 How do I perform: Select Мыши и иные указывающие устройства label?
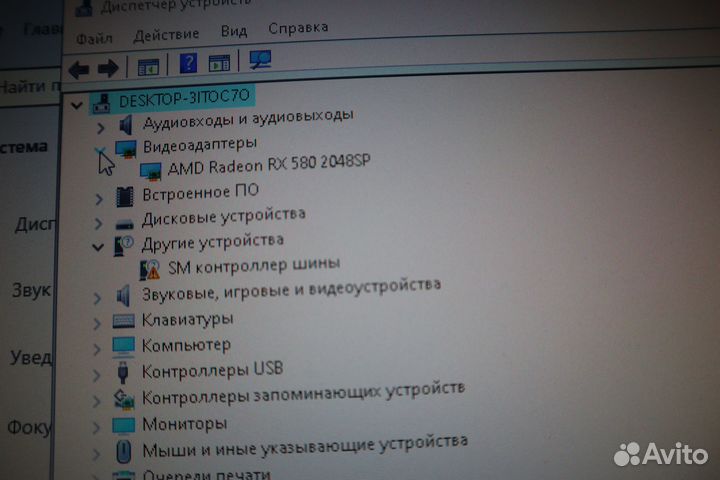(305, 447)
